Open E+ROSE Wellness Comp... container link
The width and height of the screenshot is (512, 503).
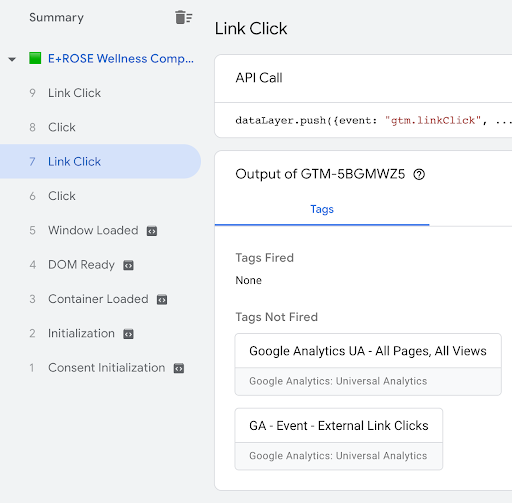(x=121, y=58)
